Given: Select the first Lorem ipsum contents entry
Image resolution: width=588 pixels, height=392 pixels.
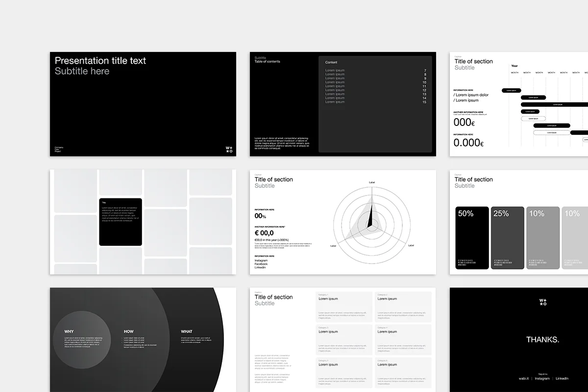Looking at the screenshot, I should click(335, 71).
